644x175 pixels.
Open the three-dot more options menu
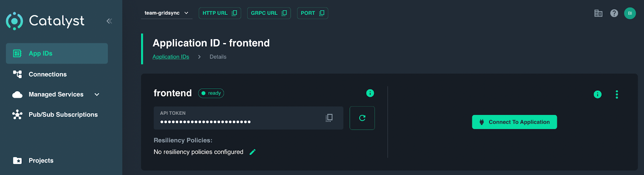coord(617,94)
